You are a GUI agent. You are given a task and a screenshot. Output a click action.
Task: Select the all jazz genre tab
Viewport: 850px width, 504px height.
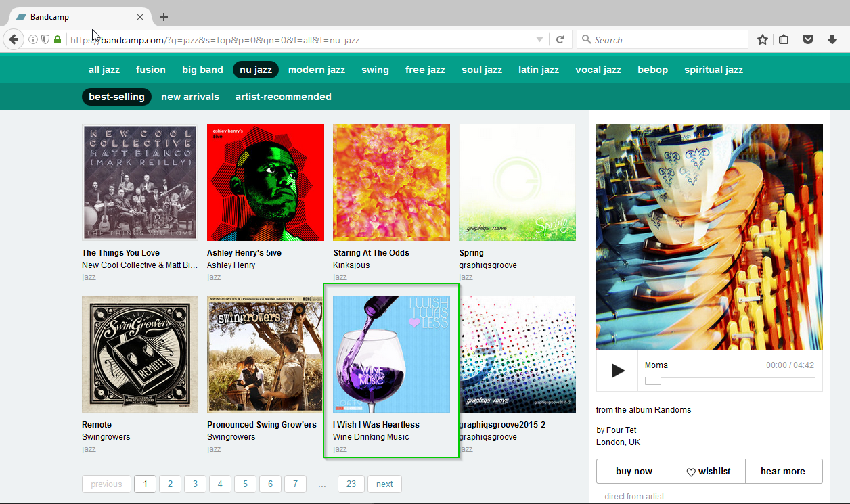(x=104, y=70)
